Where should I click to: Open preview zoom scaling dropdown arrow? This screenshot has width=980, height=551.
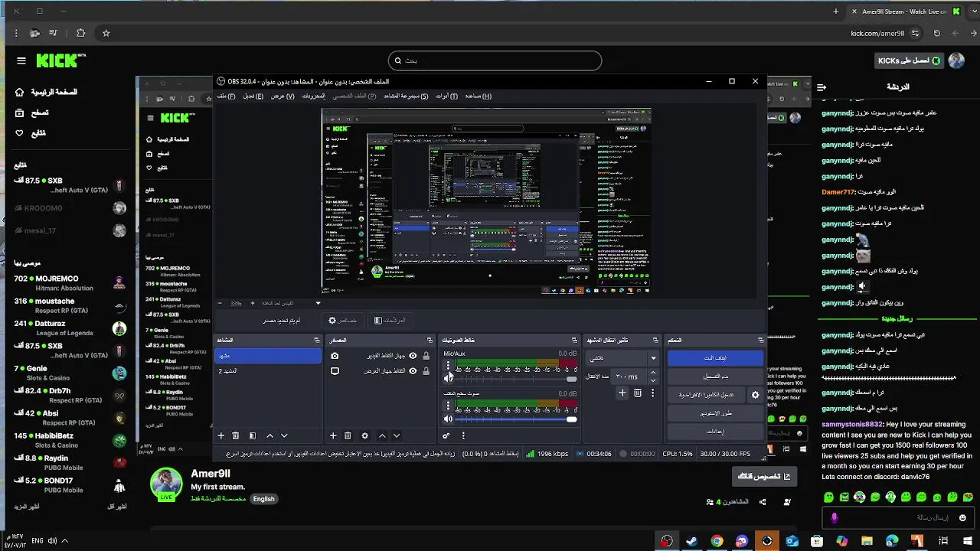coord(318,303)
